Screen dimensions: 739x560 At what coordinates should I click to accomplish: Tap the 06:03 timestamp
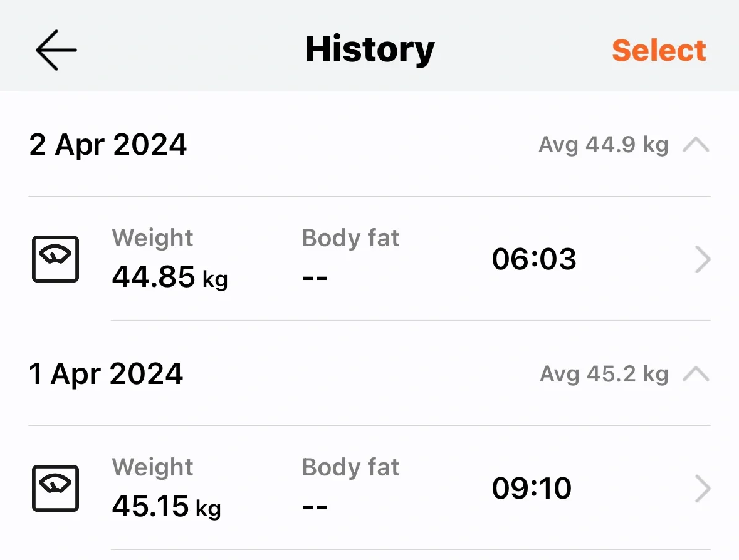534,259
